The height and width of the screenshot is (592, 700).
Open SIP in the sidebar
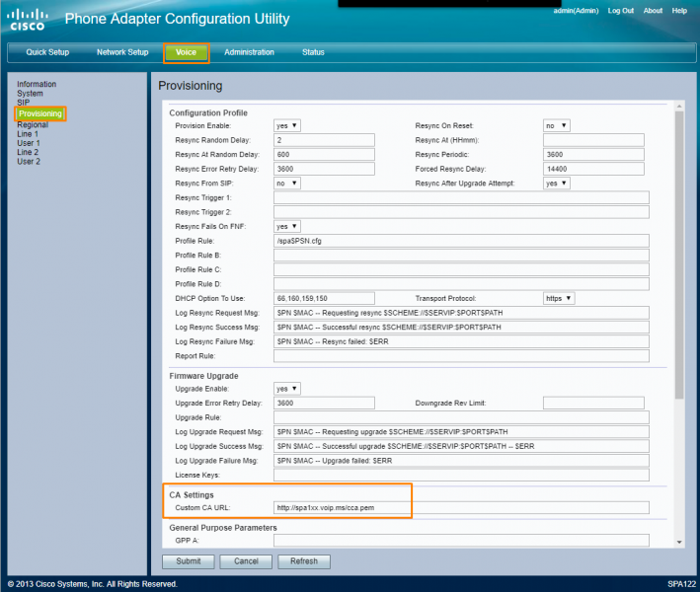pos(24,103)
